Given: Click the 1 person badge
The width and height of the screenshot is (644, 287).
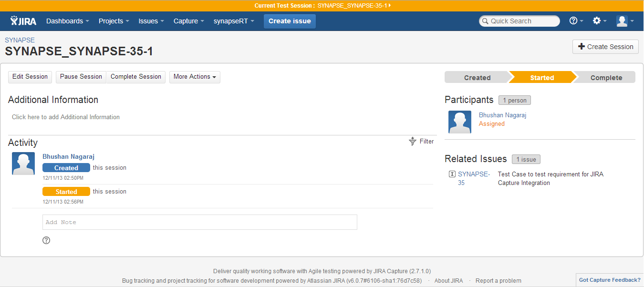Looking at the screenshot, I should 515,101.
